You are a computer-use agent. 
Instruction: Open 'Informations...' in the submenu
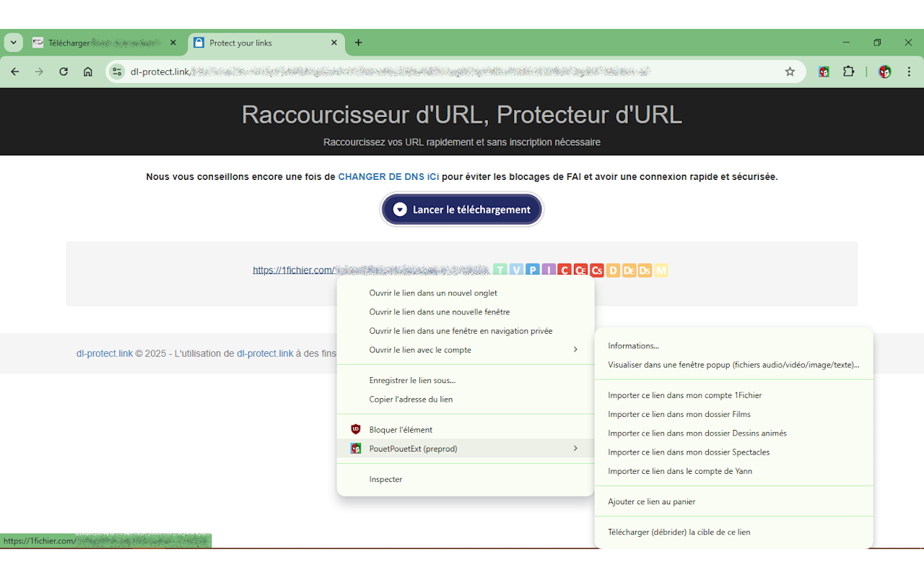pos(733,346)
